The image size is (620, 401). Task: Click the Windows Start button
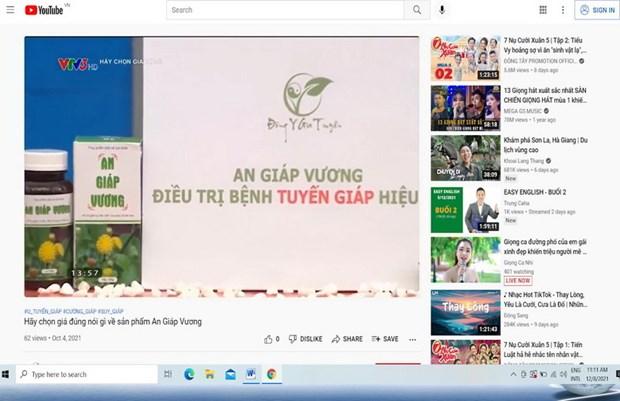point(9,374)
